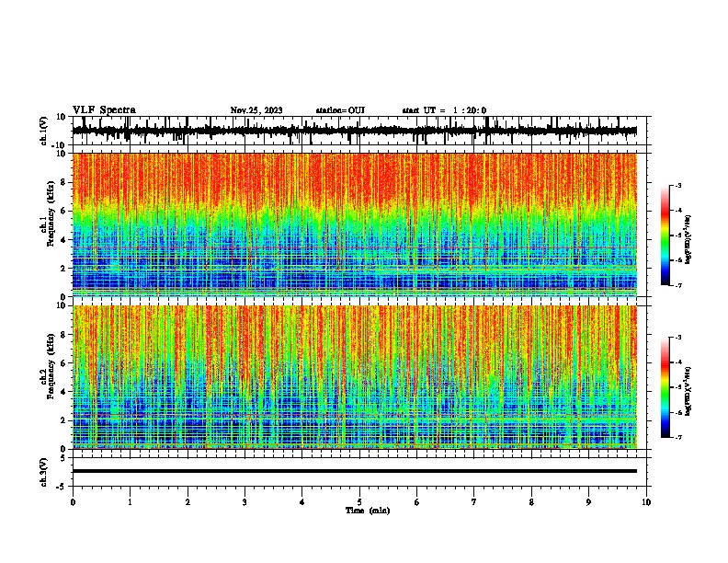Click ch.1 spectrogram frequency tick "2"
The width and height of the screenshot is (728, 563).
pos(64,268)
